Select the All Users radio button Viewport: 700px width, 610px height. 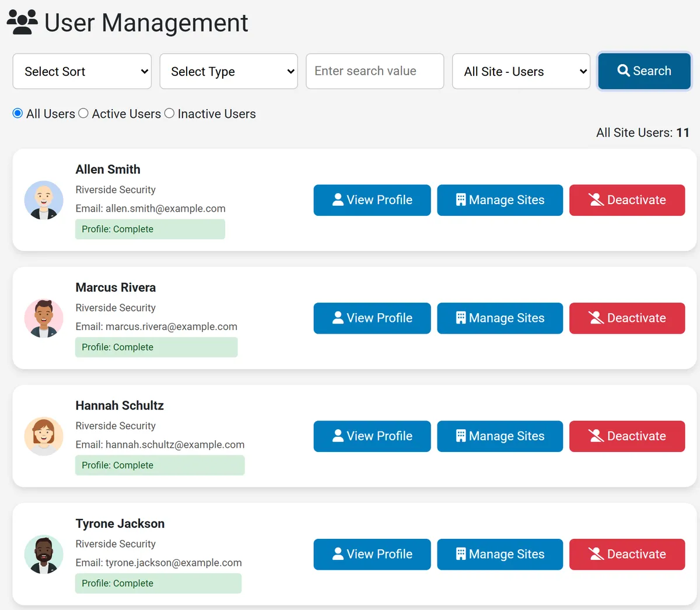point(18,113)
